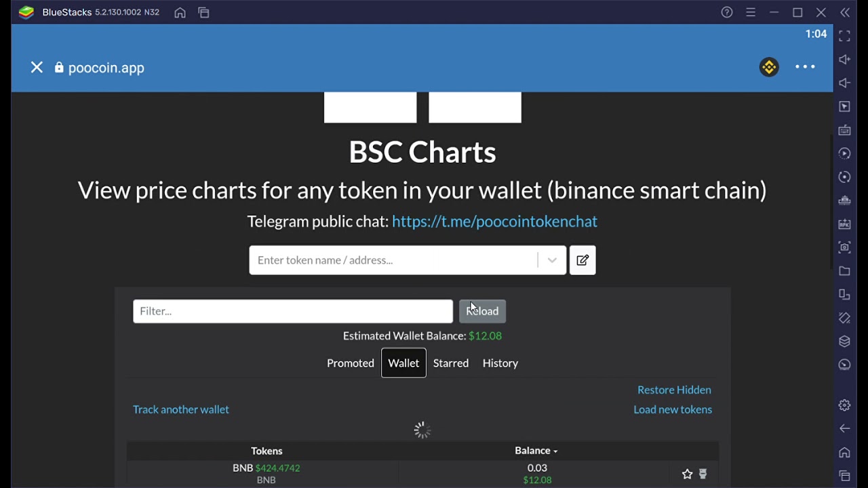Click the sync operations sidebar icon

coord(844,177)
